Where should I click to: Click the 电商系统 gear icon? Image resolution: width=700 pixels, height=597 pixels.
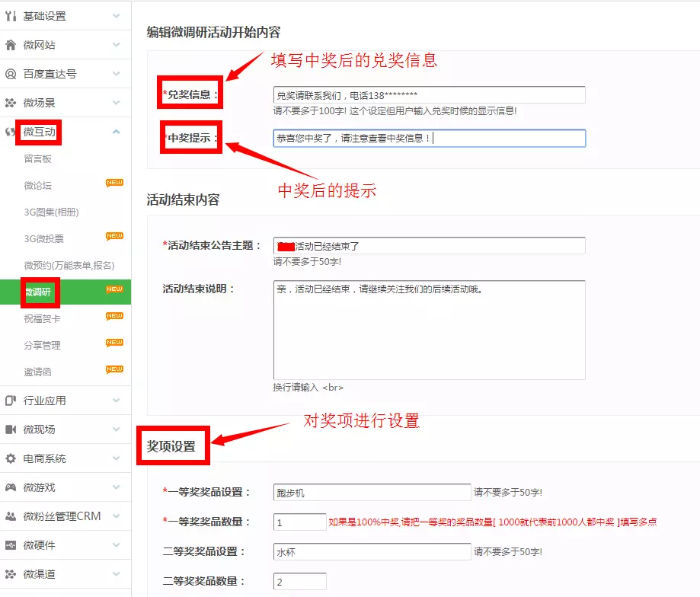pyautogui.click(x=11, y=458)
